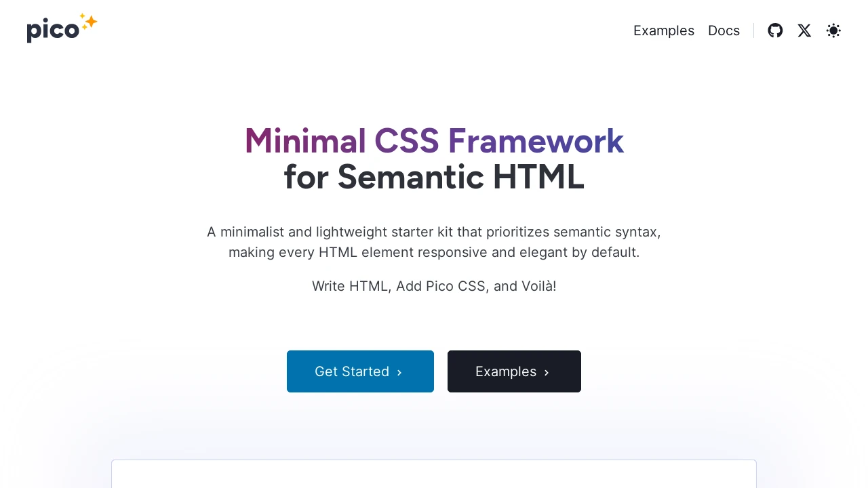
Task: Click the word Voilà! in the tagline
Action: coord(538,286)
